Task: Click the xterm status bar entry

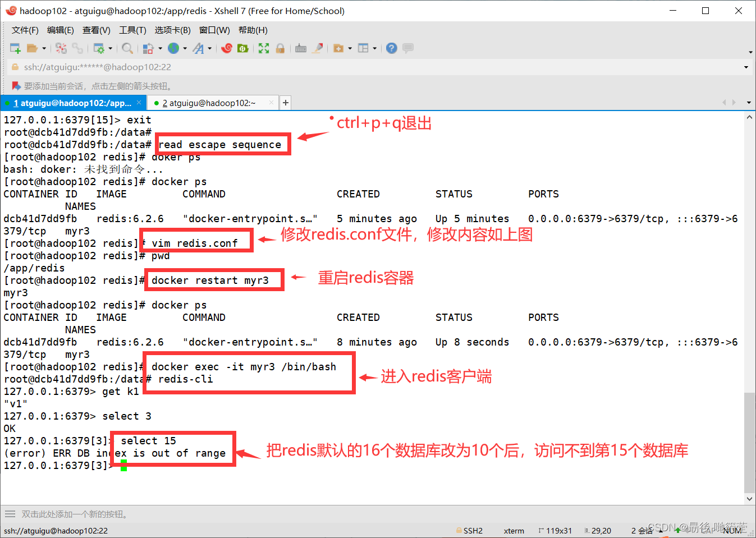Action: 514,531
